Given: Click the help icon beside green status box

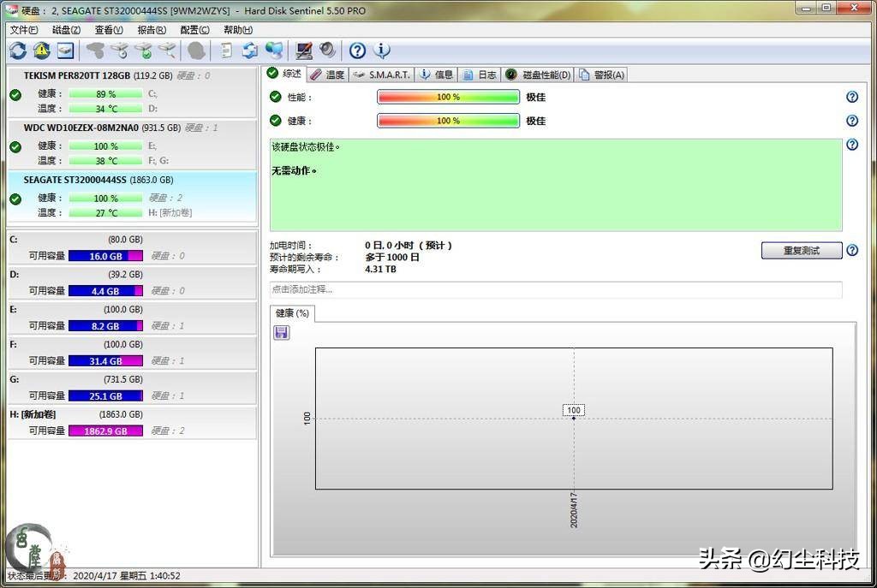Looking at the screenshot, I should click(852, 145).
